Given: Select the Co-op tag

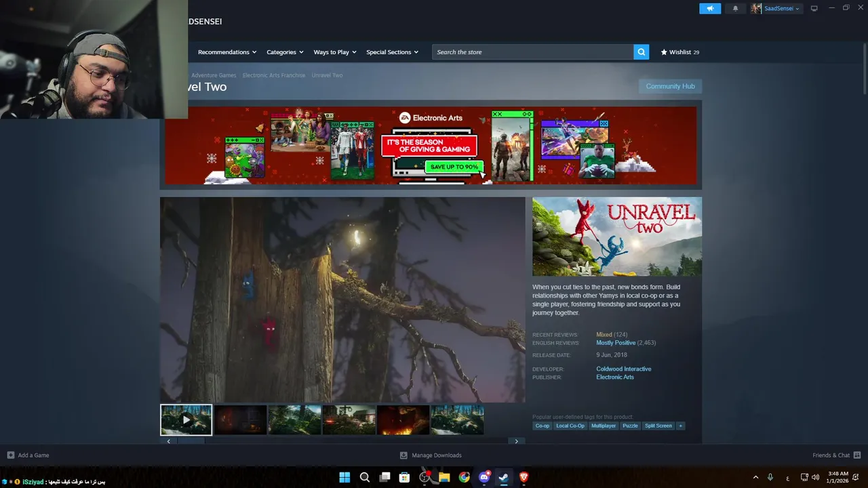Looking at the screenshot, I should pos(542,426).
